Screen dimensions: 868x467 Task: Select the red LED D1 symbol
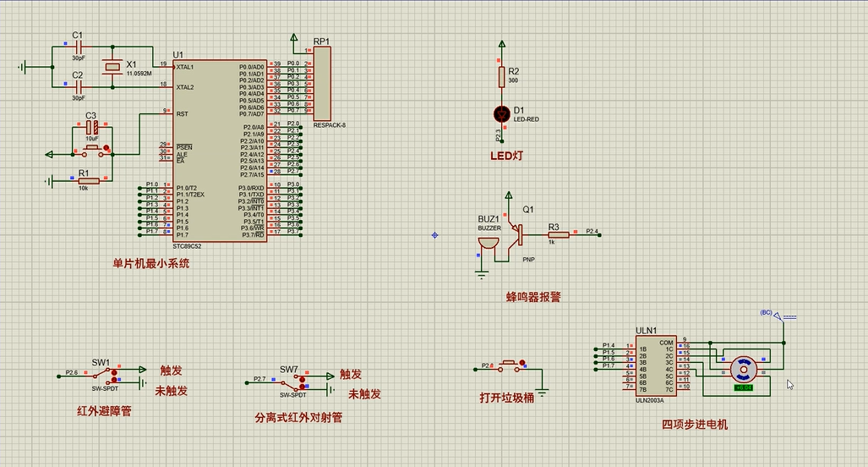tap(501, 114)
